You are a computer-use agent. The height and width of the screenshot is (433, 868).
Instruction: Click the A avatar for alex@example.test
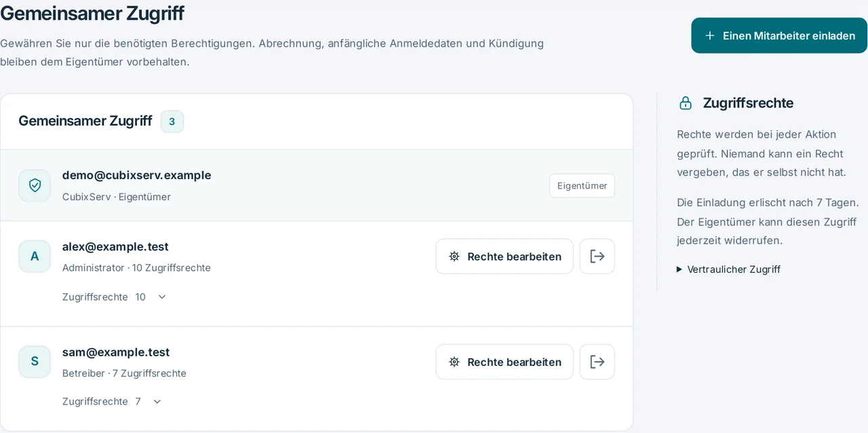(x=35, y=257)
